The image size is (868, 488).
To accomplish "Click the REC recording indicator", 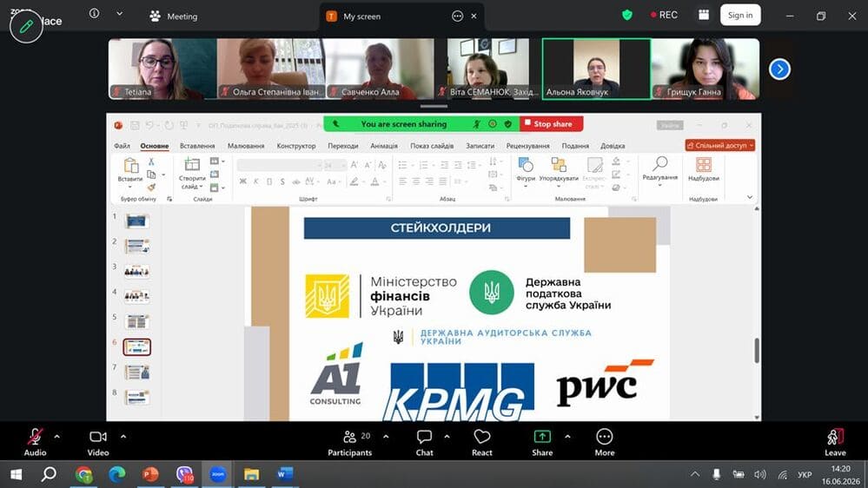I will coord(665,15).
